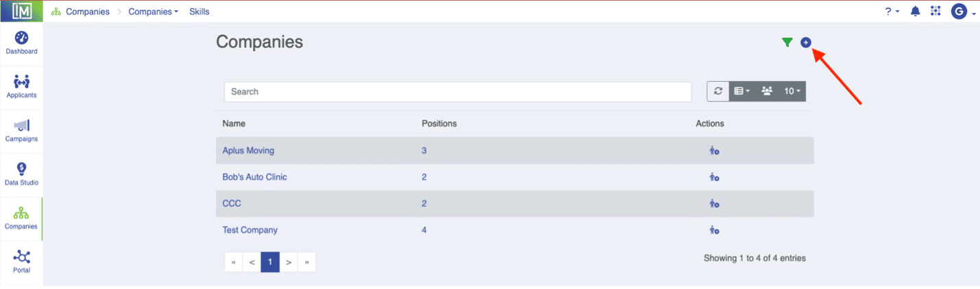Open the 10 rows per page dropdown
Screen dimensions: 980x289
[x=792, y=91]
